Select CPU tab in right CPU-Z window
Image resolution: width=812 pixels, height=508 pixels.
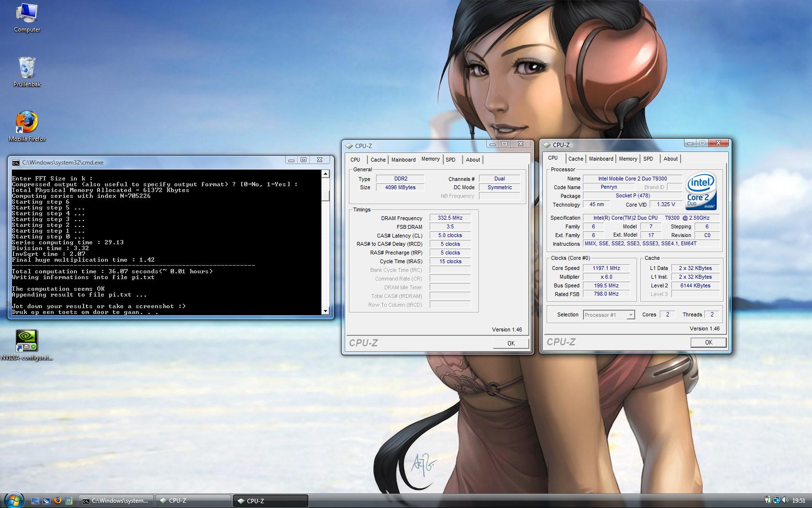553,158
